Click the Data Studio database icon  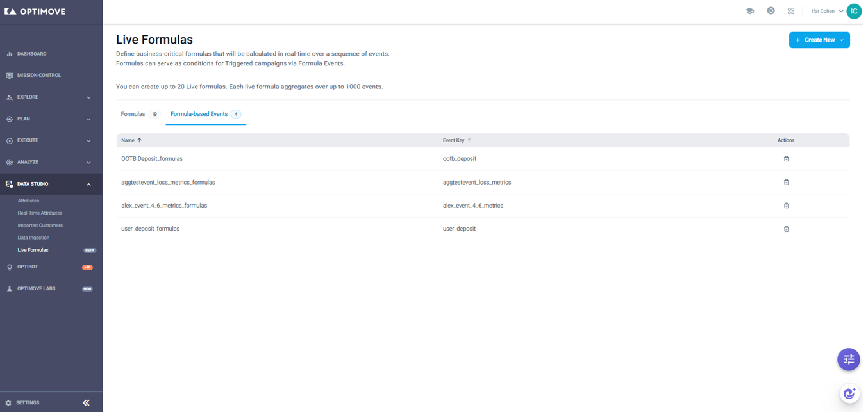coord(10,184)
